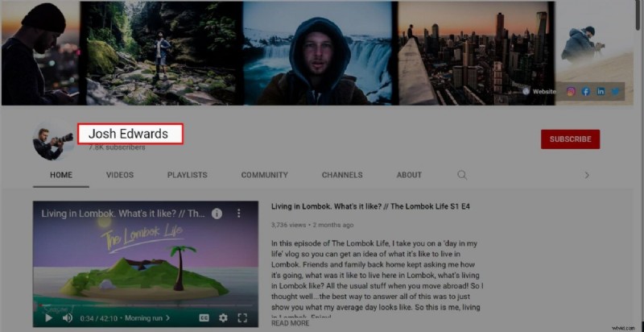644x332 pixels.
Task: Play the featured video
Action: (48, 318)
